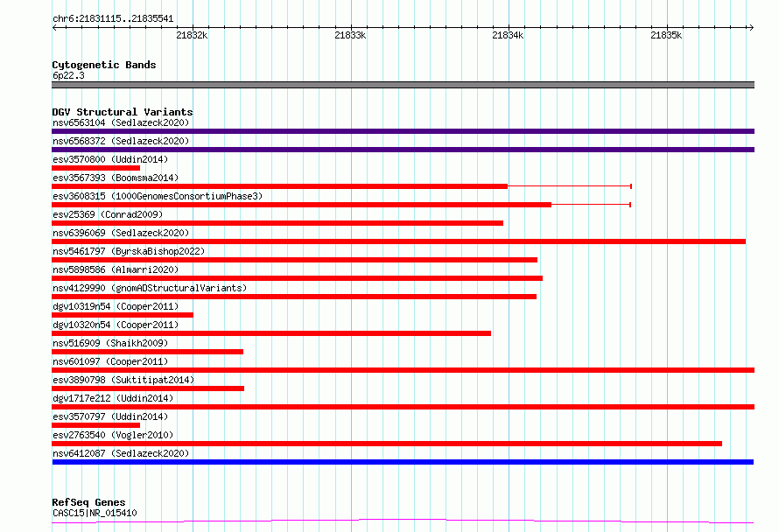Viewport: 779px width, 532px height.
Task: Open the nsv5461797 (ByrskaBishop2022) variant label
Action: [129, 251]
